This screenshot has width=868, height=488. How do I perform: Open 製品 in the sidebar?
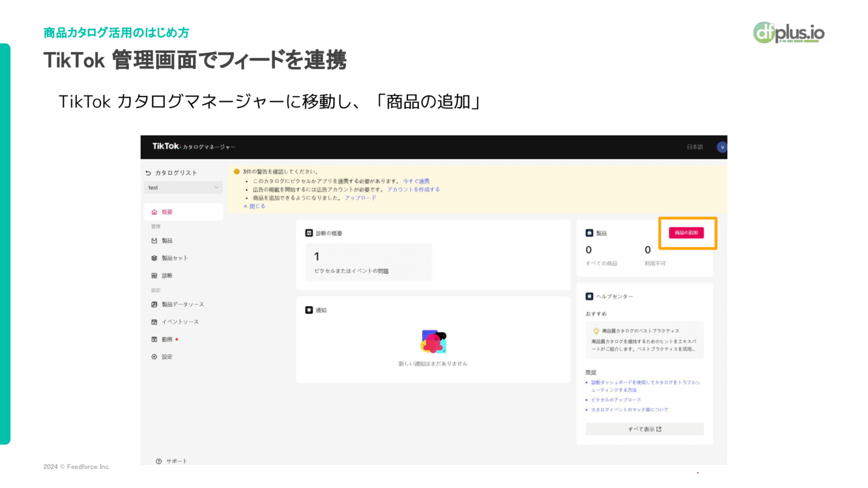(167, 241)
